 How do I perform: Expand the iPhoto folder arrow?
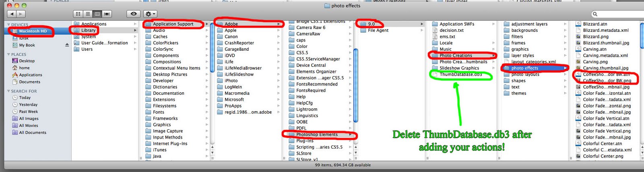pyautogui.click(x=279, y=81)
